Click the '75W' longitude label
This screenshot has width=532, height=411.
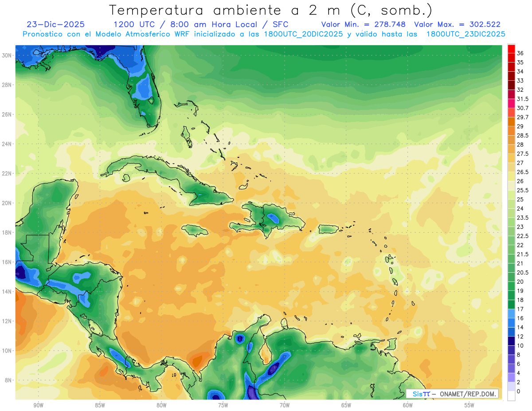(x=223, y=406)
